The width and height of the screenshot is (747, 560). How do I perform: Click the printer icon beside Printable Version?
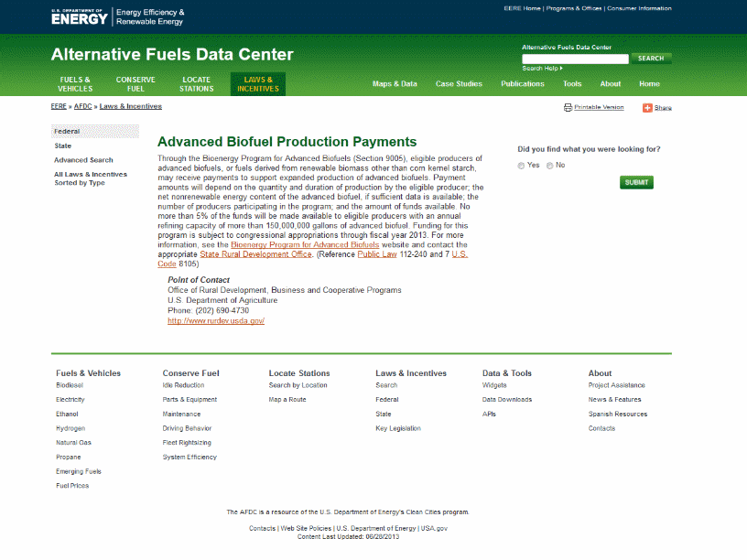pos(568,108)
